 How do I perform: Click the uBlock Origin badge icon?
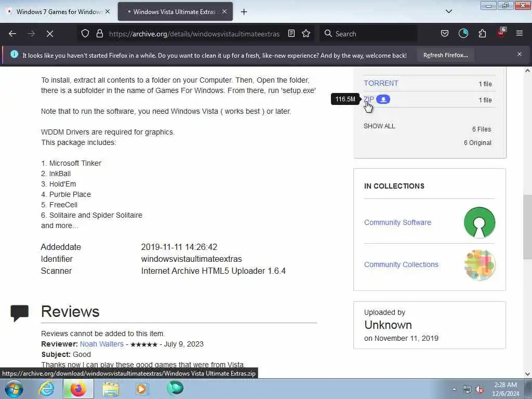501,33
